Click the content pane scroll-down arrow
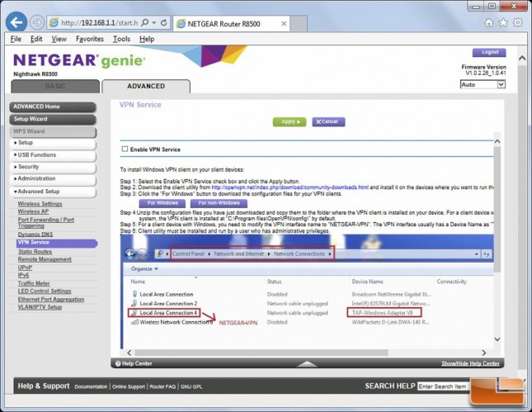The image size is (532, 412). 497,339
